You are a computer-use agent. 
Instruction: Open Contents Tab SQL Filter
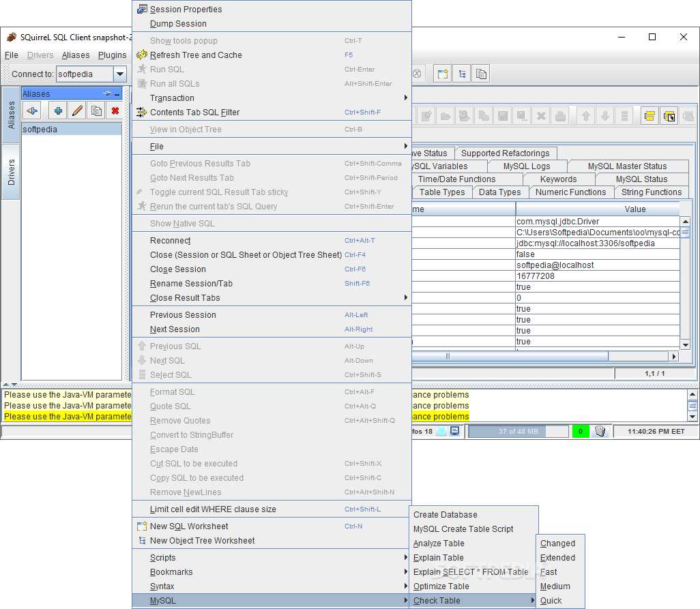coord(272,113)
